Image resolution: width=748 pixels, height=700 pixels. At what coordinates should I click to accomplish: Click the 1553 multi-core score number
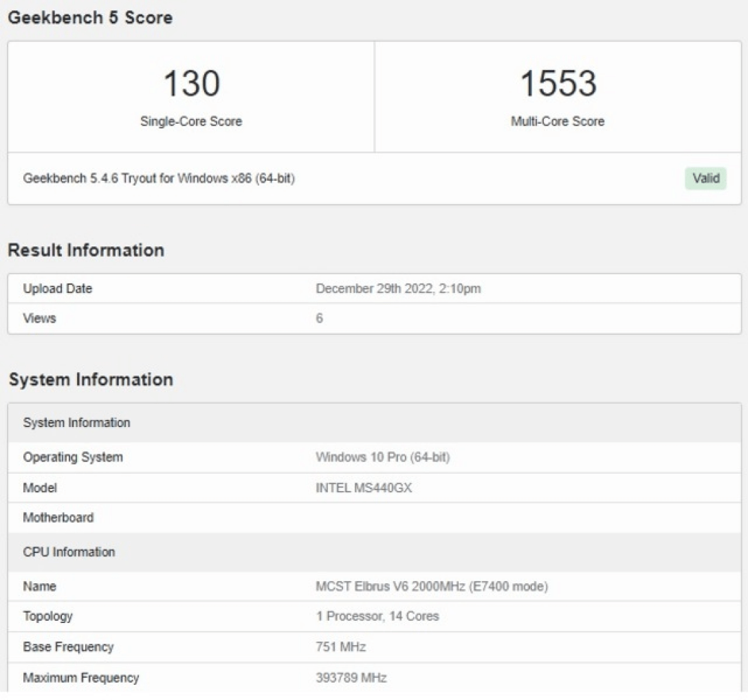point(558,84)
